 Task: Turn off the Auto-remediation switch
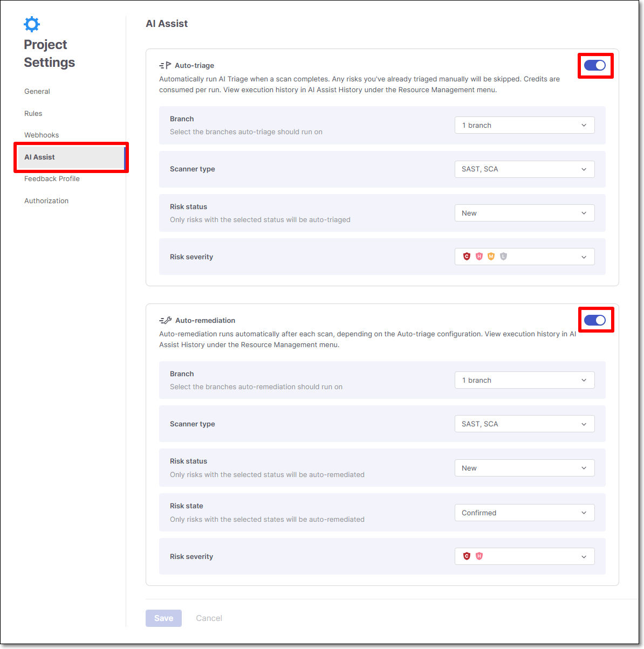click(595, 320)
